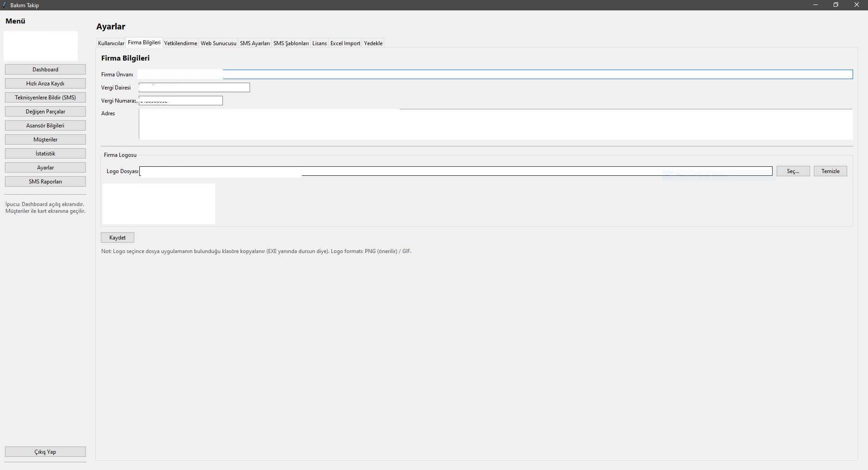The width and height of the screenshot is (868, 470).
Task: Open Asansör Bilgileri from menu
Action: click(45, 126)
